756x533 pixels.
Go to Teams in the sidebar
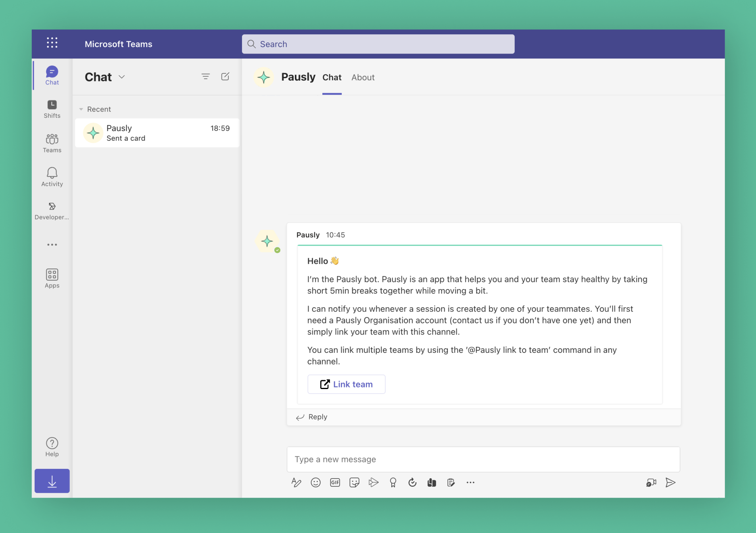pyautogui.click(x=52, y=143)
